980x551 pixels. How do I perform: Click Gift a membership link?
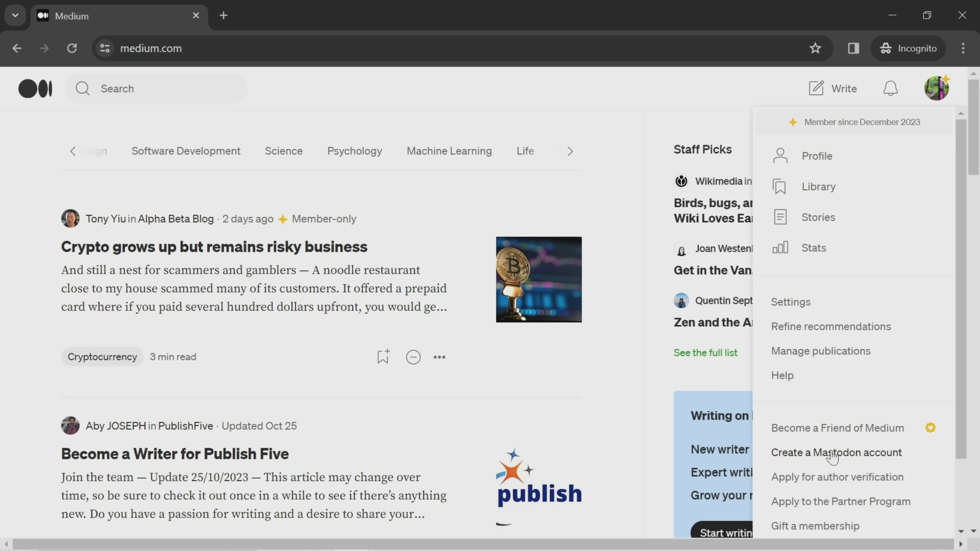coord(816,525)
